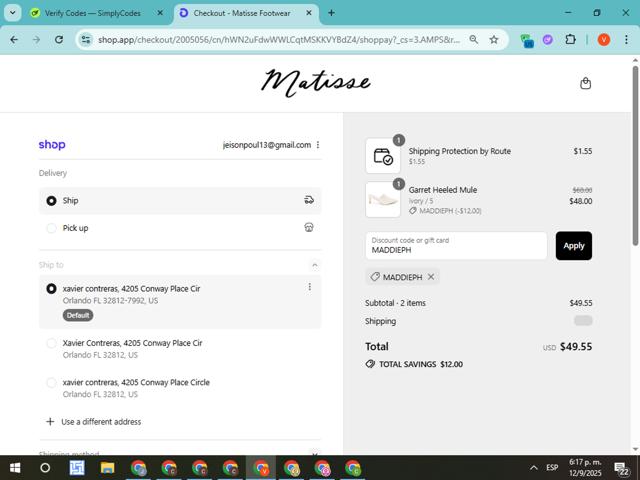
Task: Remove the MADDIEPH discount tag
Action: click(431, 277)
